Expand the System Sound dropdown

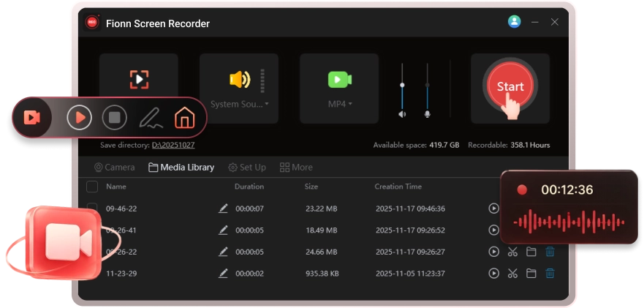tap(240, 105)
